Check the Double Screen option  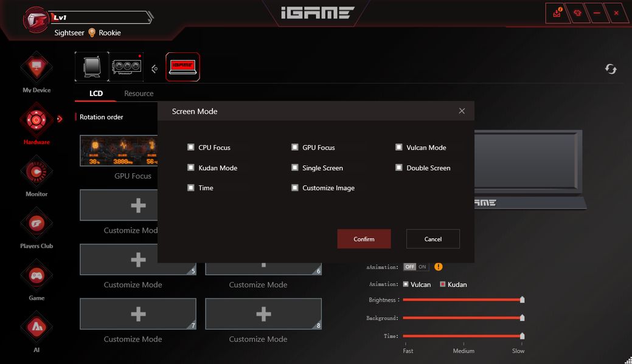(x=398, y=167)
